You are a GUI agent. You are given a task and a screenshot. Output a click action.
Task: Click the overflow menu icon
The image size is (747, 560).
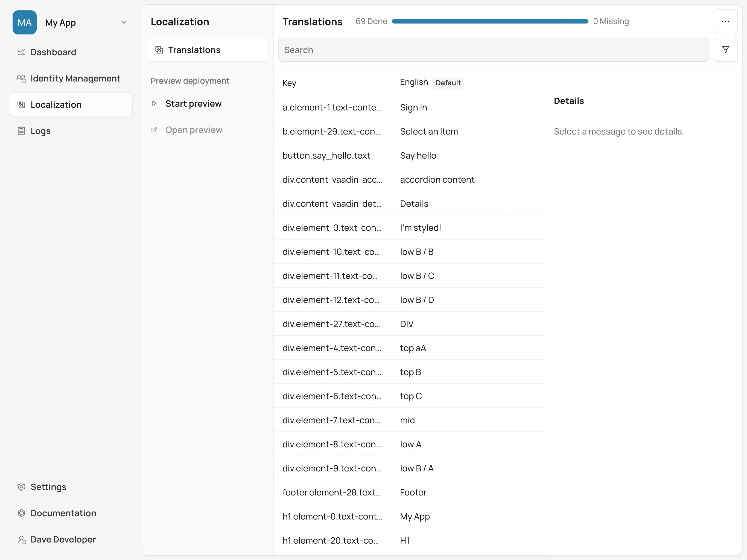(726, 21)
